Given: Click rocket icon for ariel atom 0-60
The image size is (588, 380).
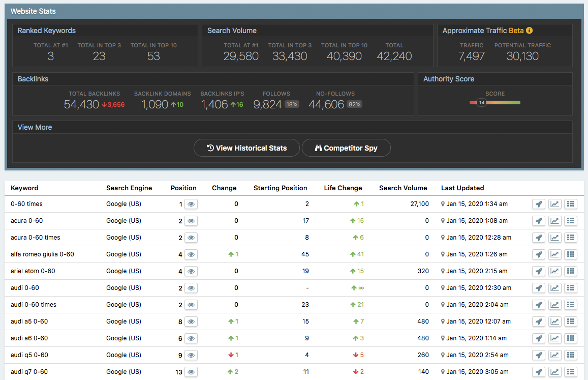Looking at the screenshot, I should (x=539, y=271).
